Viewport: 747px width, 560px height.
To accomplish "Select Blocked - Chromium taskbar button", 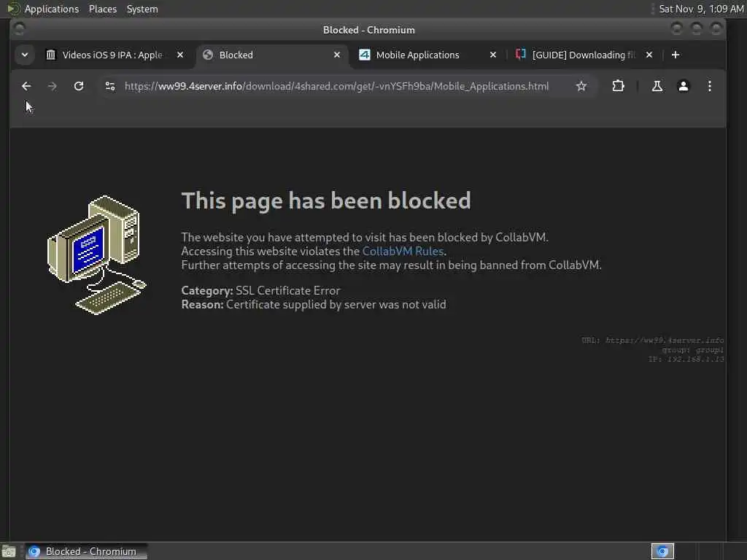I will (86, 551).
